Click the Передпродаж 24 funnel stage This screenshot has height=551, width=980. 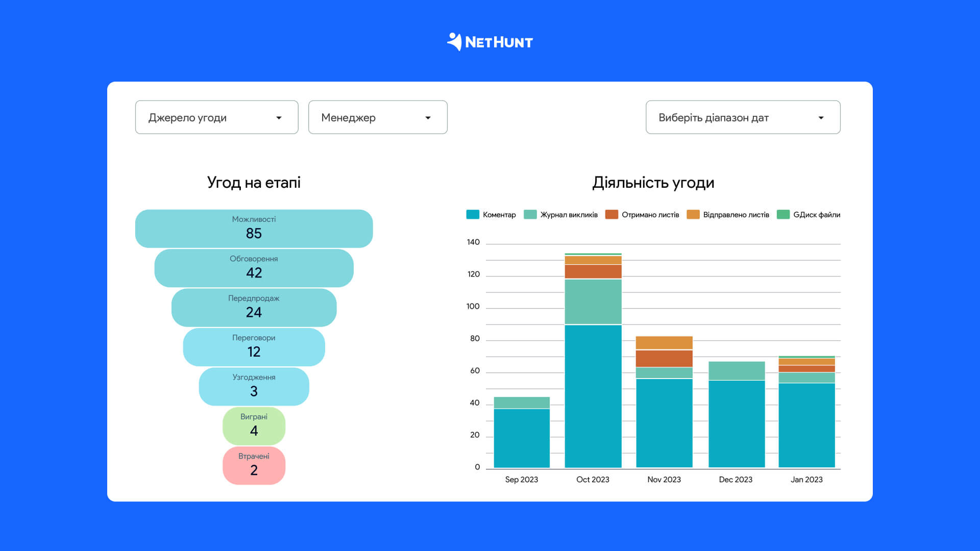[x=254, y=307]
